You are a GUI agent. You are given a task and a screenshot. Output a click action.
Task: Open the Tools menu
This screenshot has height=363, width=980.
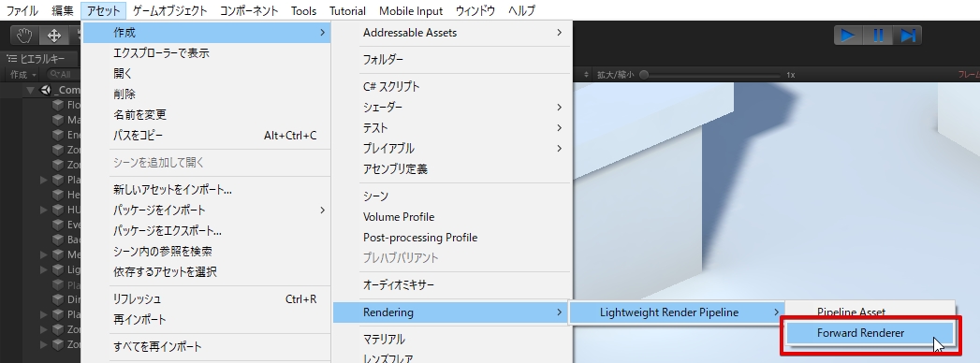tap(304, 10)
